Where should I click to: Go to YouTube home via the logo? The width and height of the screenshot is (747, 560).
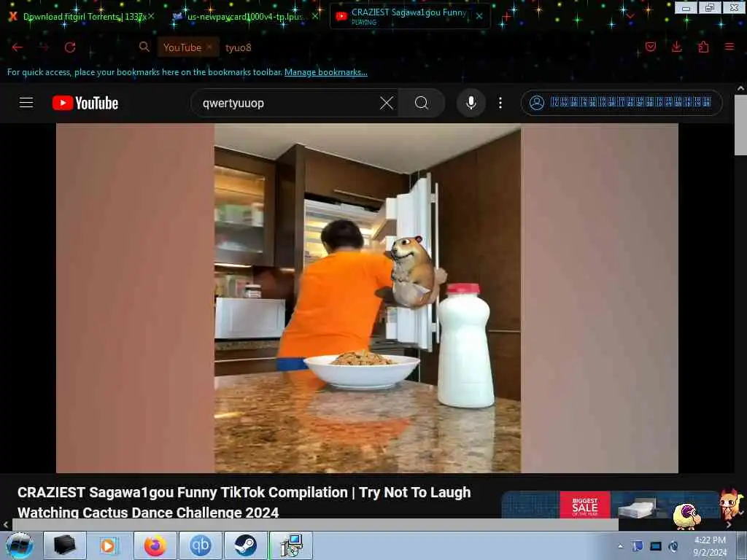pos(85,103)
